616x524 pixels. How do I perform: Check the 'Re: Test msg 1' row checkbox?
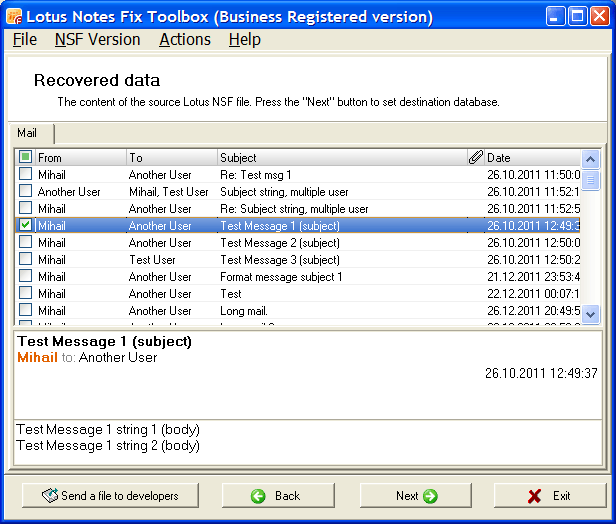pos(26,174)
